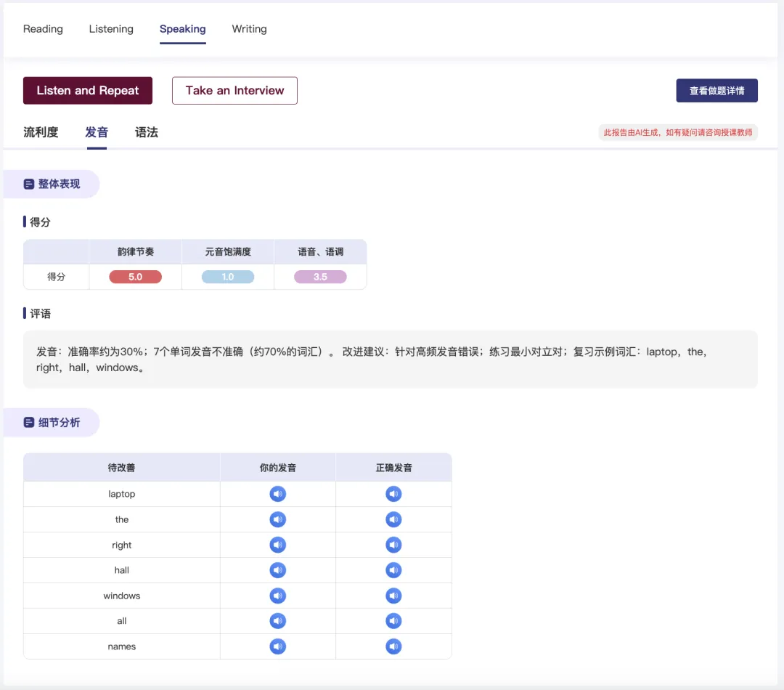Viewport: 784px width, 690px height.
Task: Click the 元音饱满度 score header
Action: point(227,252)
